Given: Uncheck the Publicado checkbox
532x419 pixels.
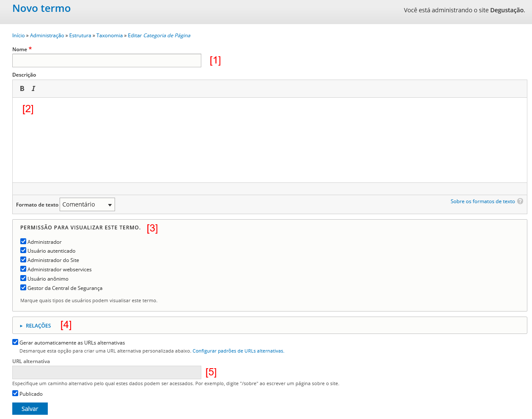Looking at the screenshot, I should [x=15, y=394].
